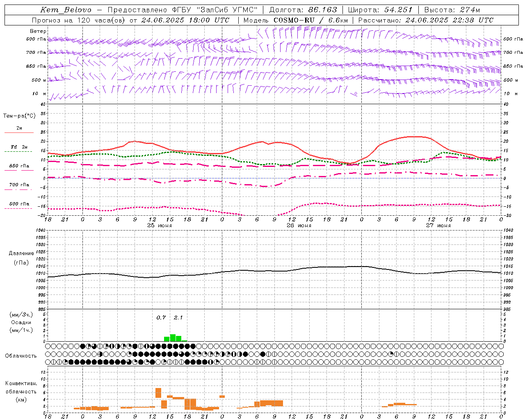Click the 2.1 precipitation total value

click(178, 317)
